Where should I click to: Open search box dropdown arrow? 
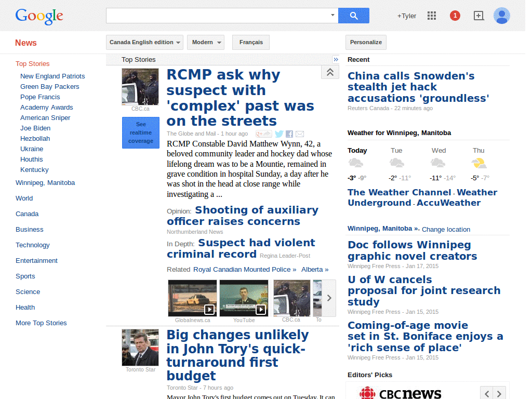332,15
